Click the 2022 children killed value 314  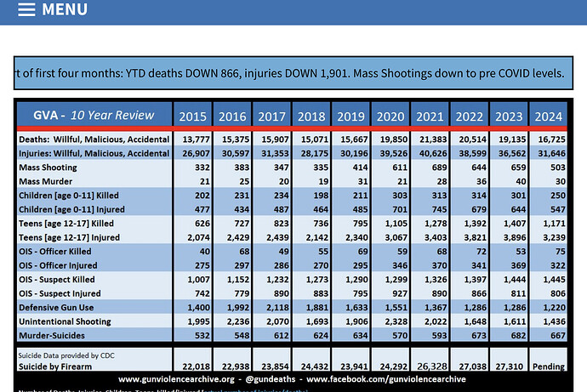[x=479, y=196]
